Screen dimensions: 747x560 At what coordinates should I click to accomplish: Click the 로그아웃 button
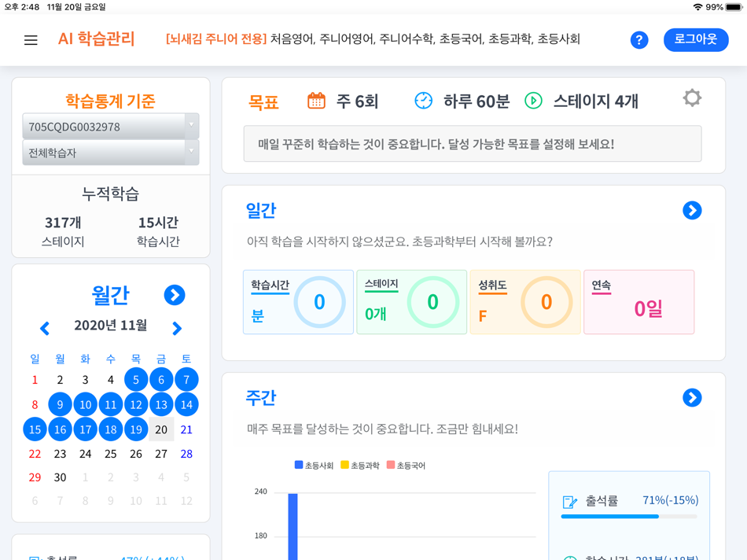(x=696, y=39)
